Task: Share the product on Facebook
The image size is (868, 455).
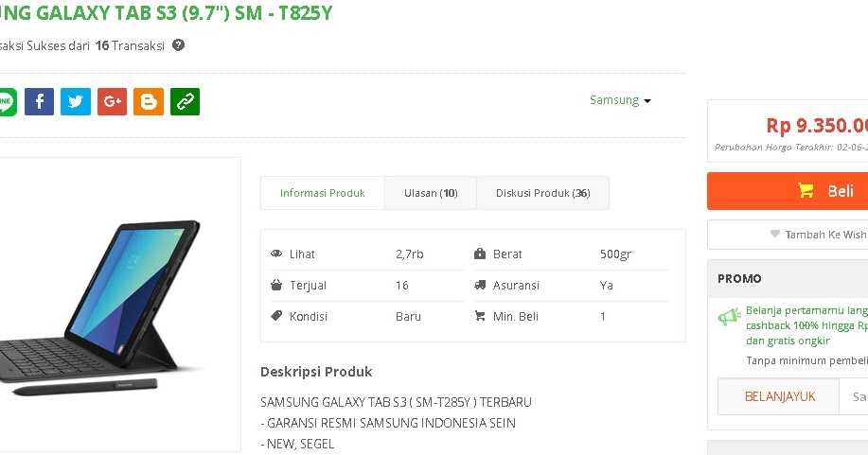Action: 40,102
